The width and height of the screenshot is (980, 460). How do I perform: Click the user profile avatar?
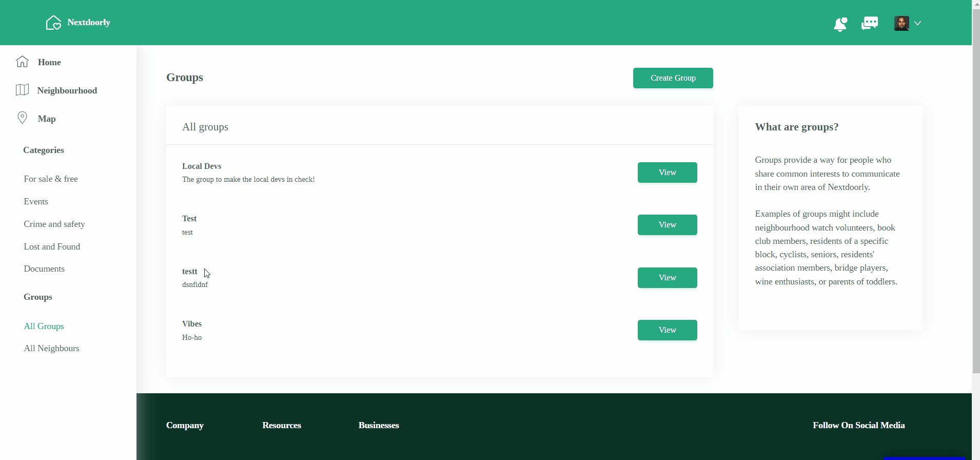[901, 23]
